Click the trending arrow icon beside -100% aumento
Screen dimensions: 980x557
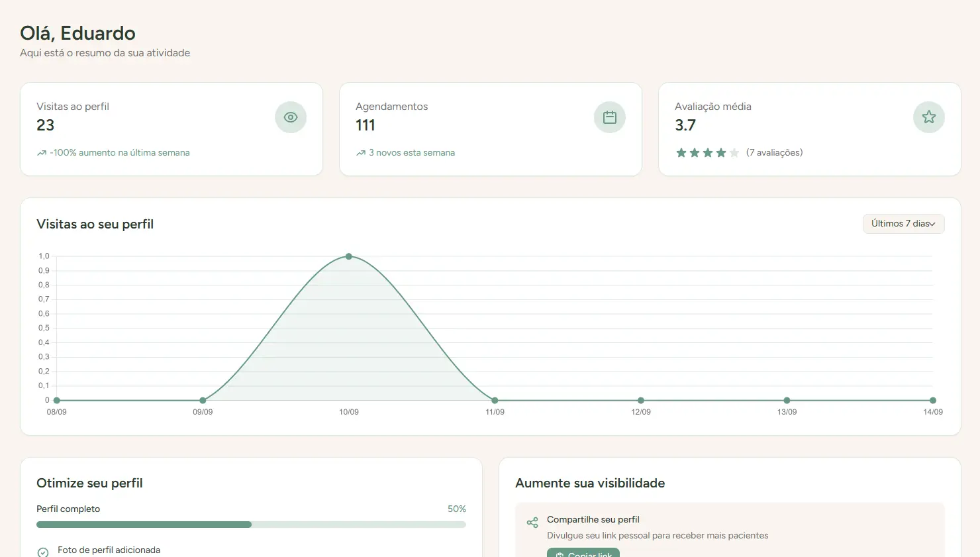(x=42, y=153)
